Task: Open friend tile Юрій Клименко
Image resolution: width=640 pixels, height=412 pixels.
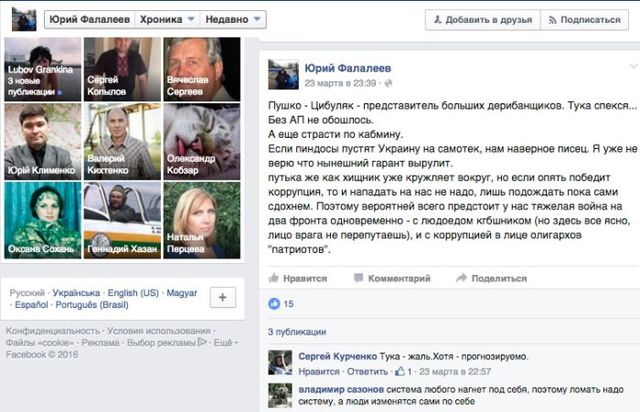Action: [x=42, y=141]
